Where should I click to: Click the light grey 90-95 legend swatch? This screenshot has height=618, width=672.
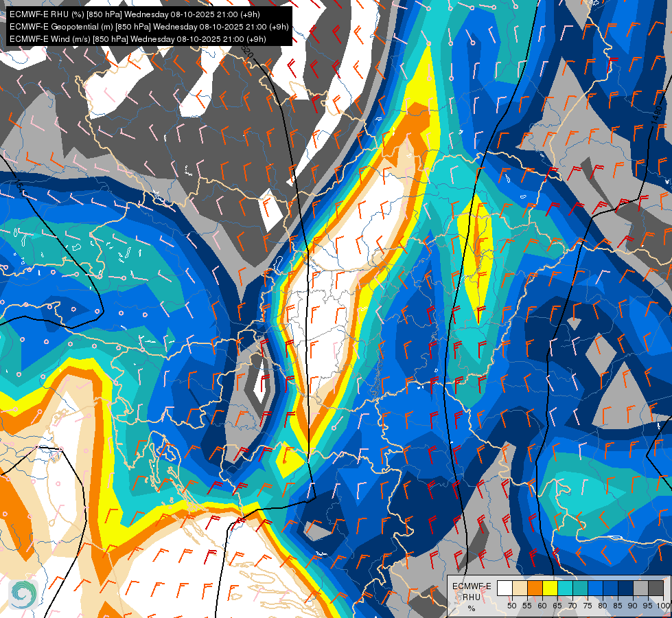640,588
